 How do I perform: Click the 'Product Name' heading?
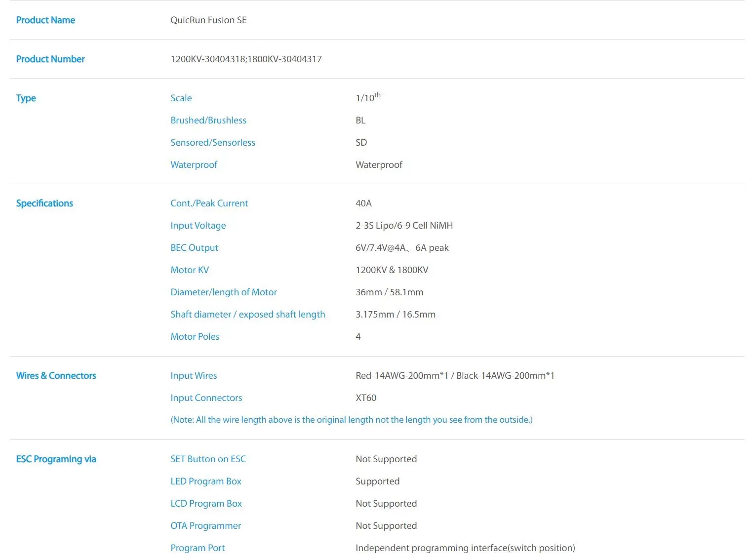tap(45, 20)
